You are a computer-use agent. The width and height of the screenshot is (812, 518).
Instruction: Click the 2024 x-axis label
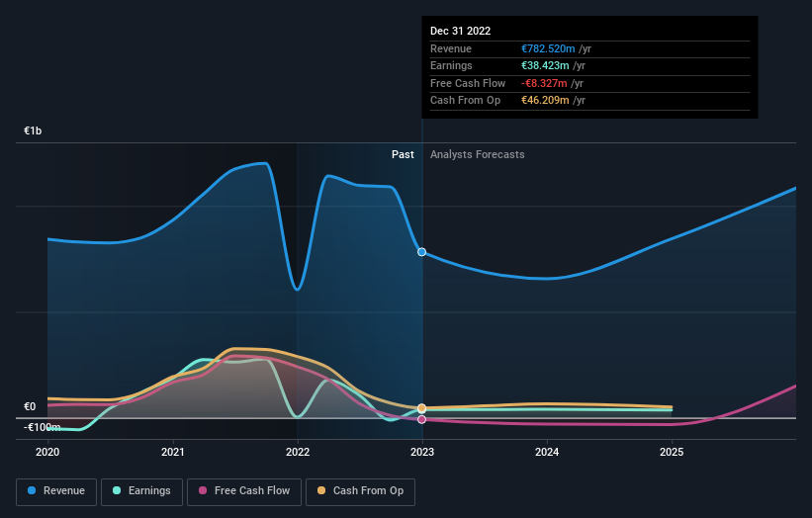pos(547,453)
